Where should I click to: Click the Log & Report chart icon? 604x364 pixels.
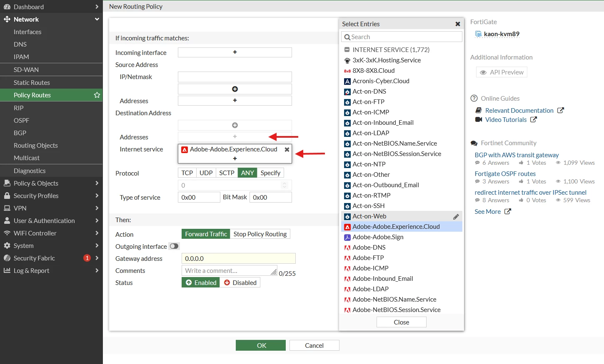(7, 270)
